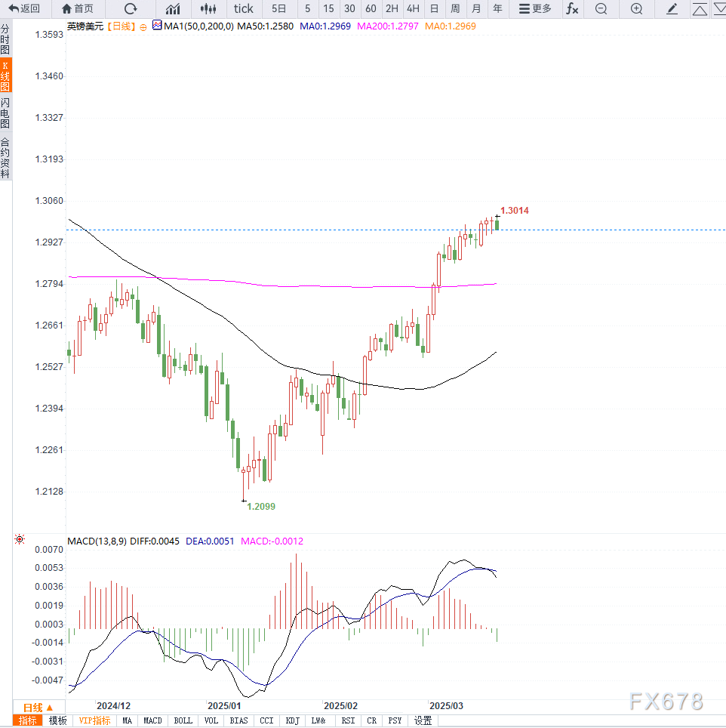Click the upward triangle toolbar icon
Image resolution: width=726 pixels, height=728 pixels.
700,9
